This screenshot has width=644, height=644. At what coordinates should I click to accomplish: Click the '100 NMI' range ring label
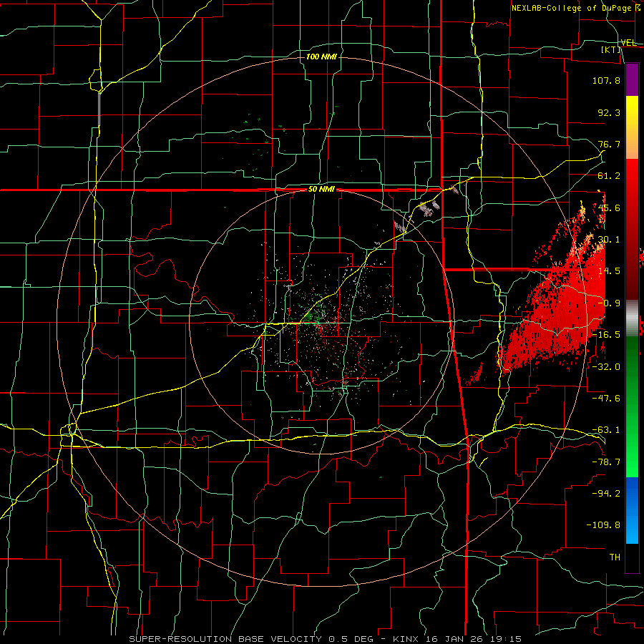(x=321, y=57)
